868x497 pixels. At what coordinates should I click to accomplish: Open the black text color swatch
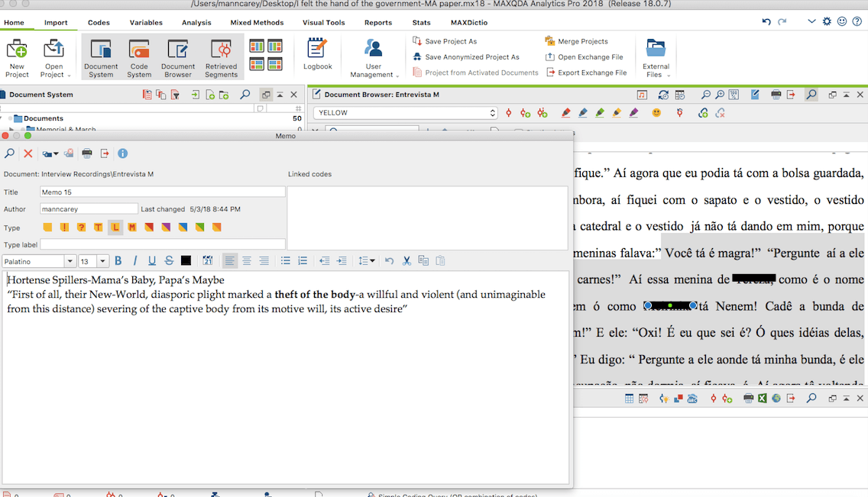[186, 260]
